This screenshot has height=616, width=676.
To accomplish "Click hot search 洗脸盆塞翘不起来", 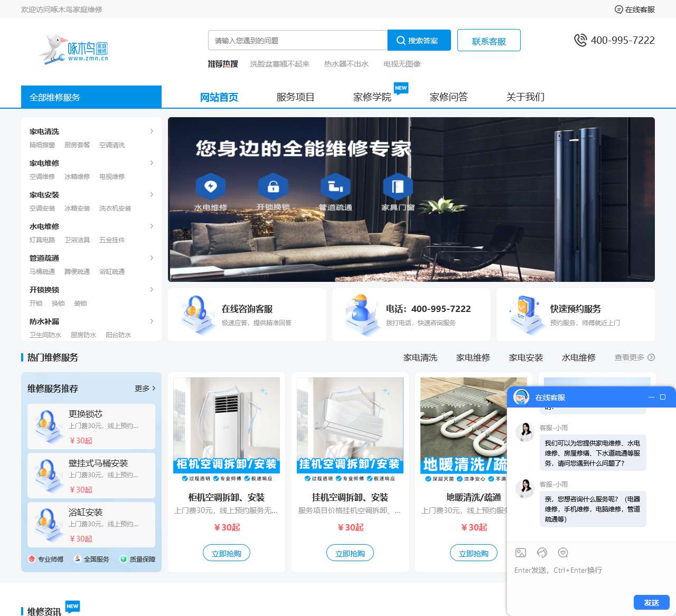I will pos(280,64).
